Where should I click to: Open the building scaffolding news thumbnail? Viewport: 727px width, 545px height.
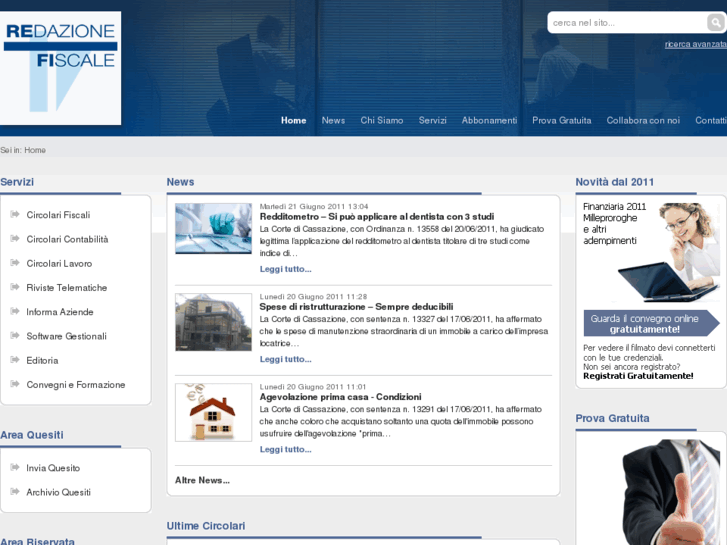coord(213,322)
